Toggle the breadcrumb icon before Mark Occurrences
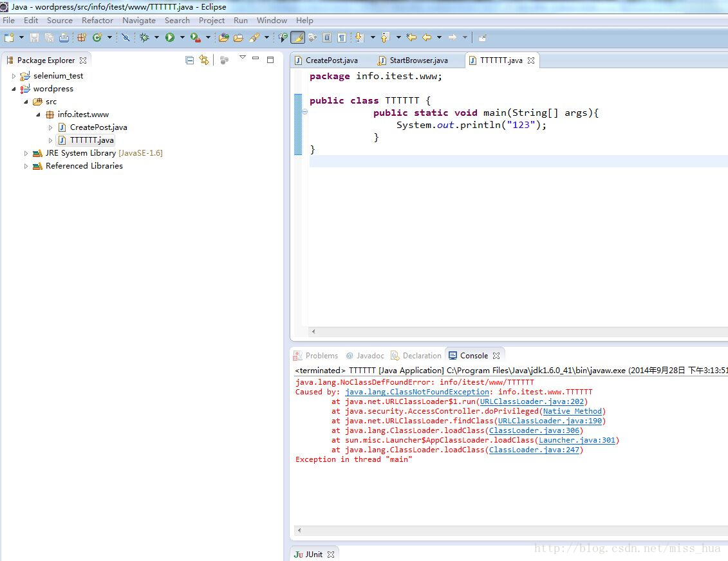 tap(283, 37)
